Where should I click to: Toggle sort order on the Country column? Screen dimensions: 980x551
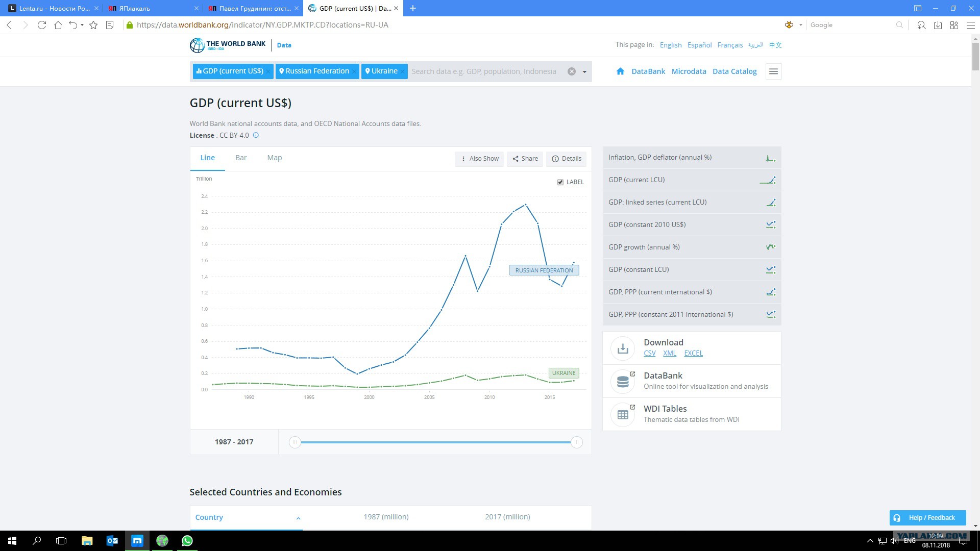click(x=298, y=518)
